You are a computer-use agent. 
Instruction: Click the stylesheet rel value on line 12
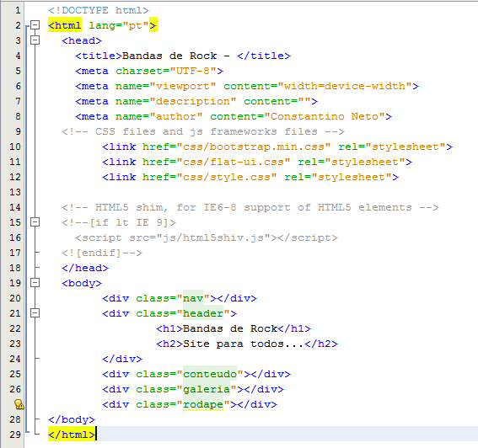[352, 177]
